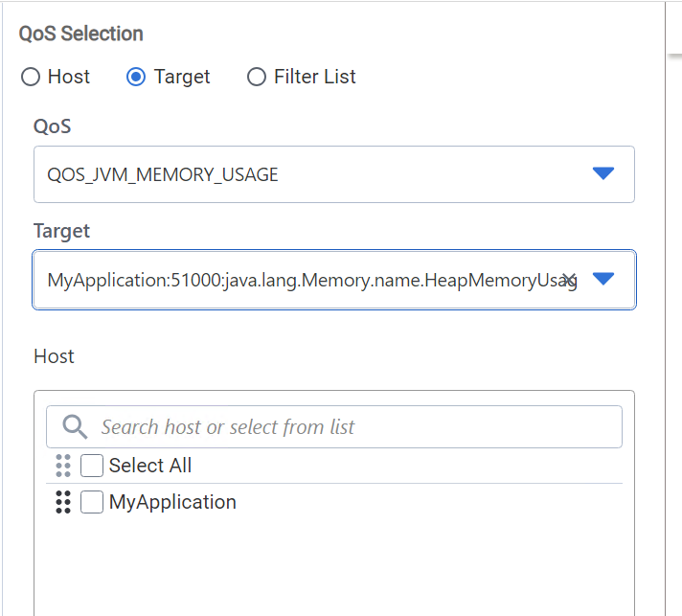Image resolution: width=682 pixels, height=616 pixels.
Task: Click the drag handle beside Select All
Action: [63, 466]
